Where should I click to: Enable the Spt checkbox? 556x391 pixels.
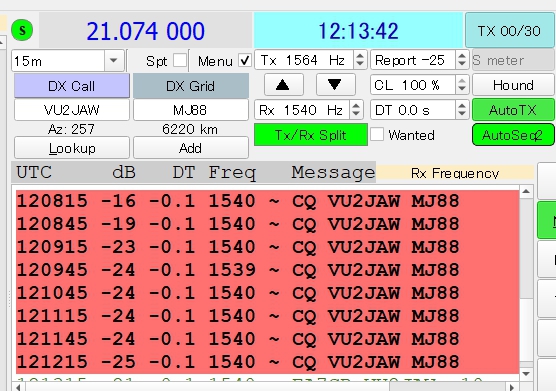pyautogui.click(x=180, y=60)
